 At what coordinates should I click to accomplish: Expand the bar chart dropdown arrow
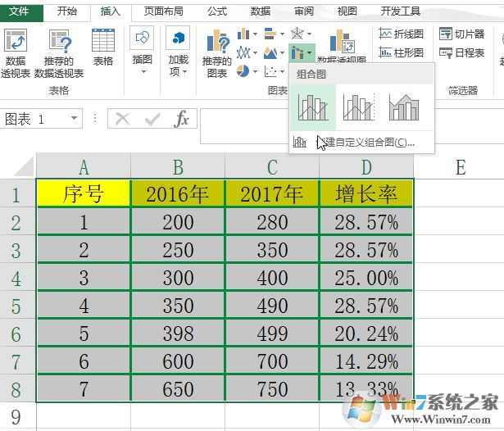(282, 34)
